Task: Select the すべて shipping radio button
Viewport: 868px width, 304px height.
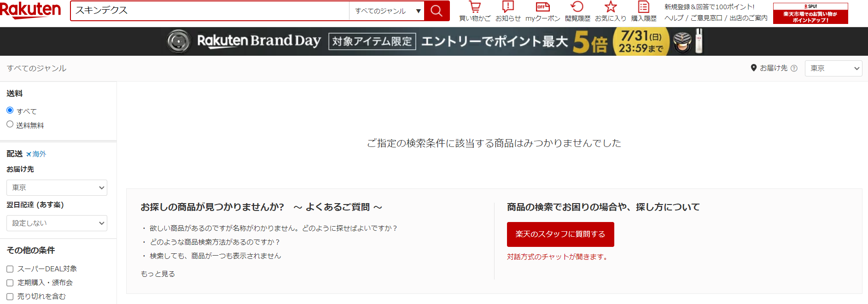Action: click(10, 110)
